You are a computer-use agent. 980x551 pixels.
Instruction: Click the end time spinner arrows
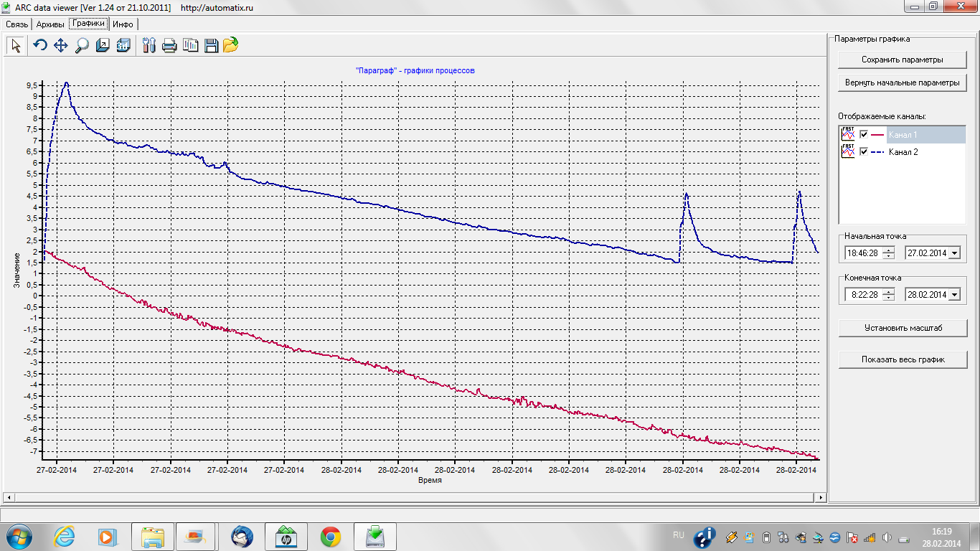click(889, 294)
